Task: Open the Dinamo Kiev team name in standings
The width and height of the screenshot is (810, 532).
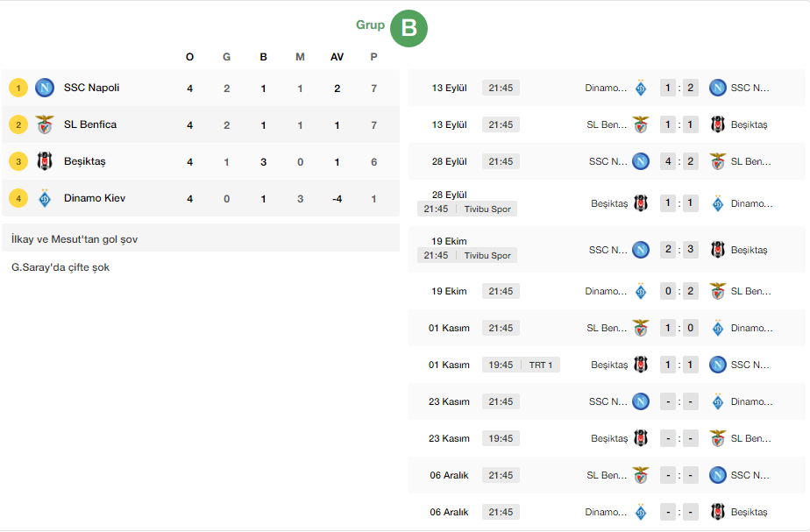Action: 95,198
